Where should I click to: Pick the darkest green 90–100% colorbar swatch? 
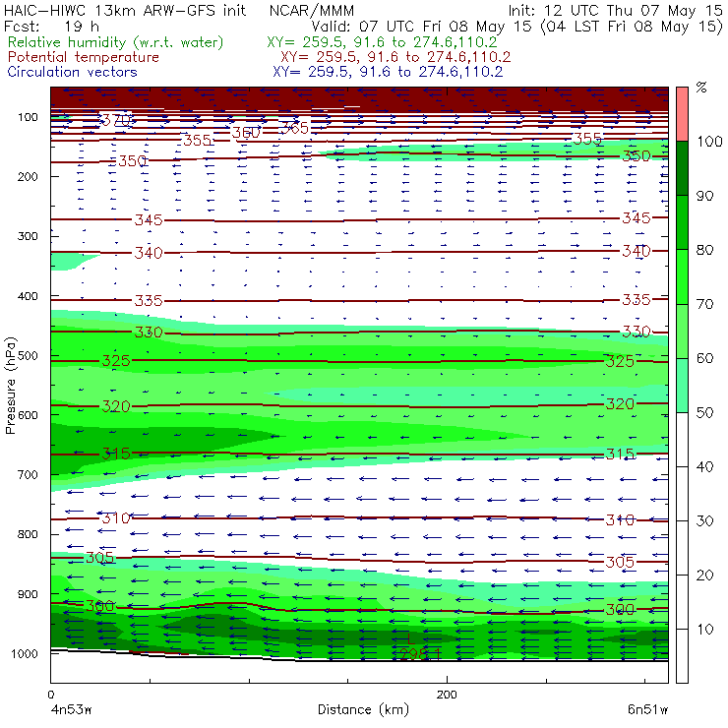[682, 168]
